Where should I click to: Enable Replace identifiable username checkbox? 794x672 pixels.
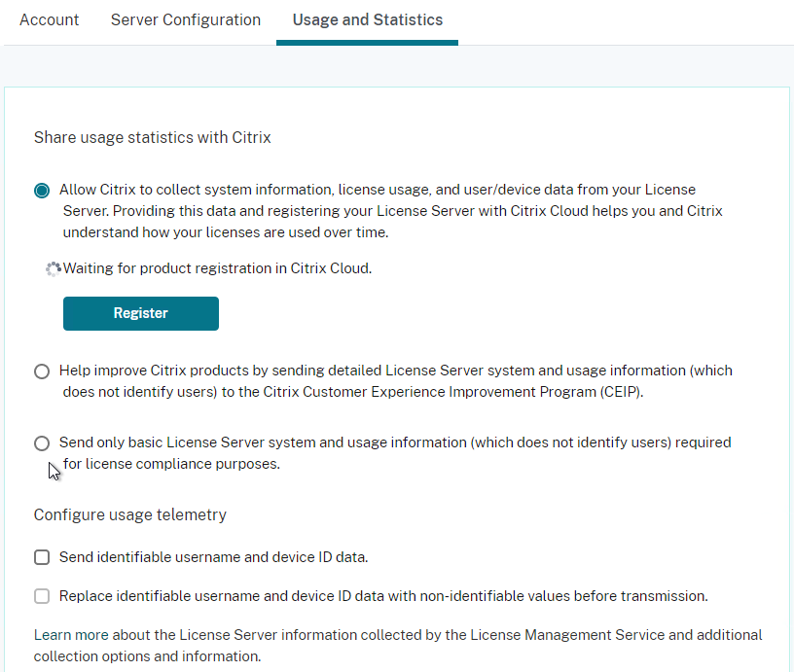[x=42, y=596]
